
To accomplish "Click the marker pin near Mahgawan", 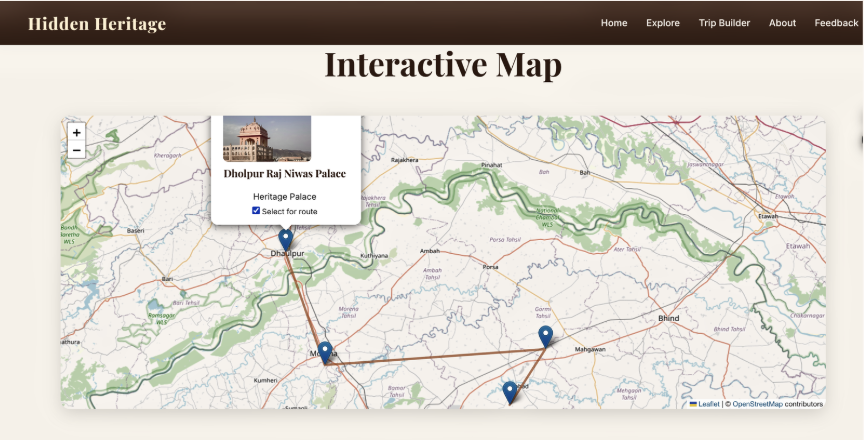I will 546,336.
